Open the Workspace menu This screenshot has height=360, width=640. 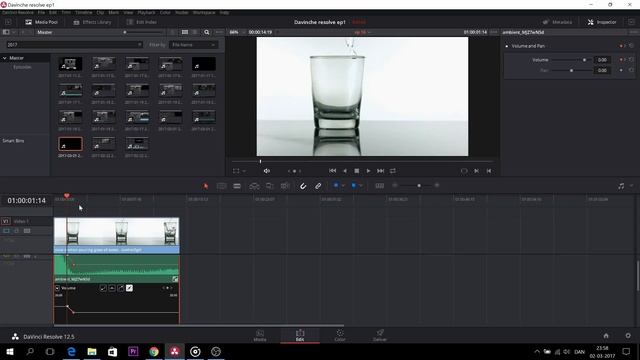(204, 13)
